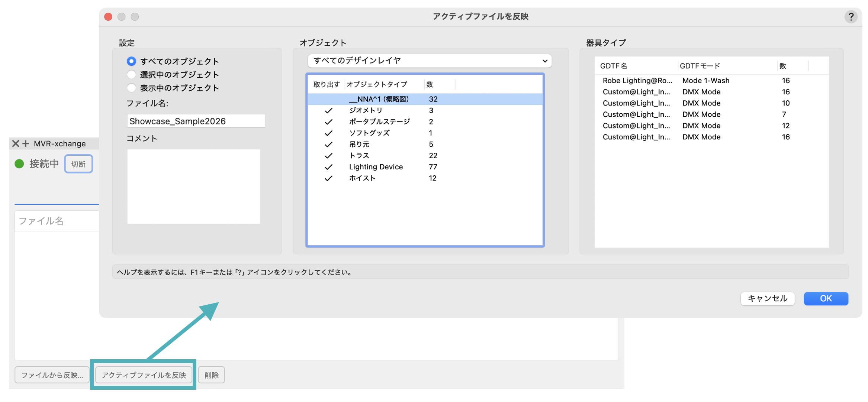Toggle checkmark for ジオメトリ row

[x=328, y=111]
